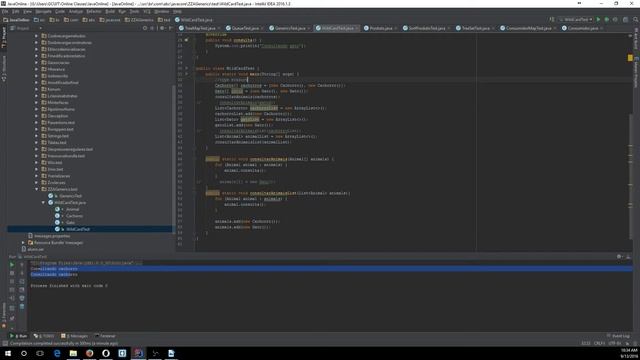
Task: Open the Terminal tool window tab
Action: tap(105, 336)
